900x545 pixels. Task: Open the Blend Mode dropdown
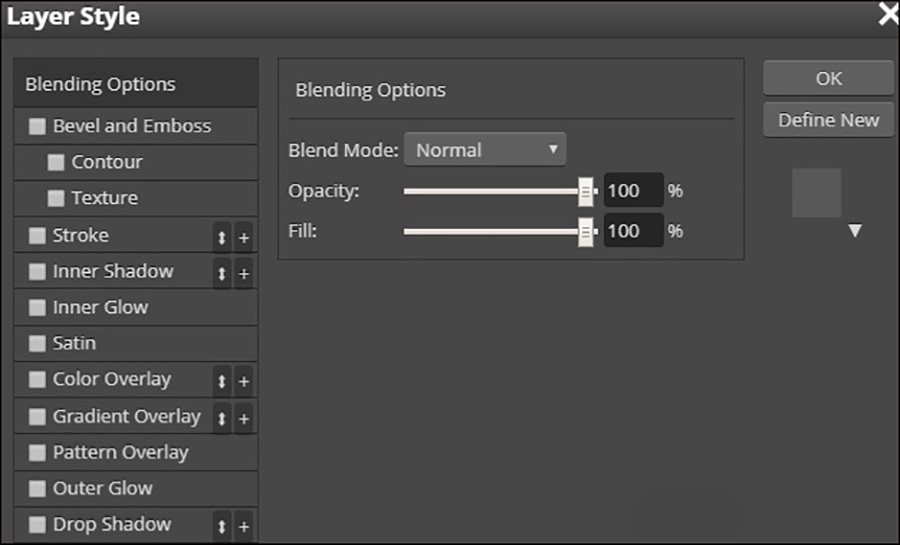[485, 150]
